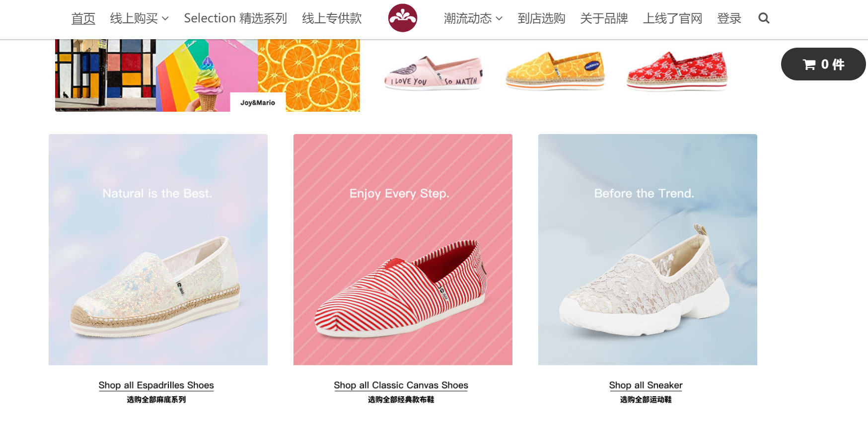Click the search magnifier icon
This screenshot has width=868, height=422.
[x=764, y=18]
